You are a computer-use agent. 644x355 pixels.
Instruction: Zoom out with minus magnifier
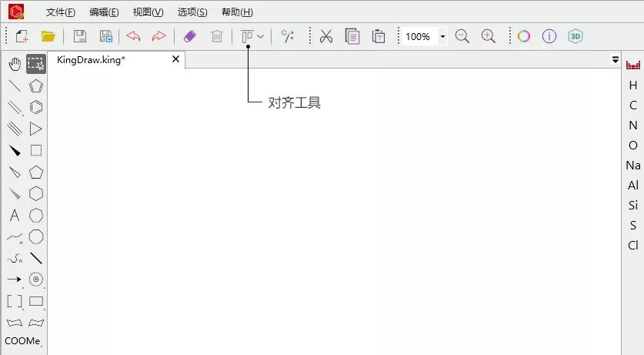point(462,36)
